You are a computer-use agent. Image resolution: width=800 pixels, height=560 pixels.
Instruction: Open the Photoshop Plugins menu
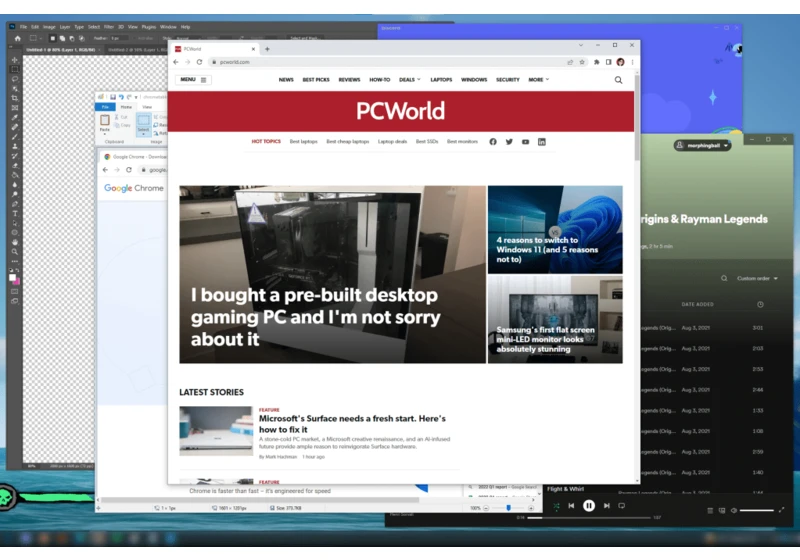[x=148, y=27]
